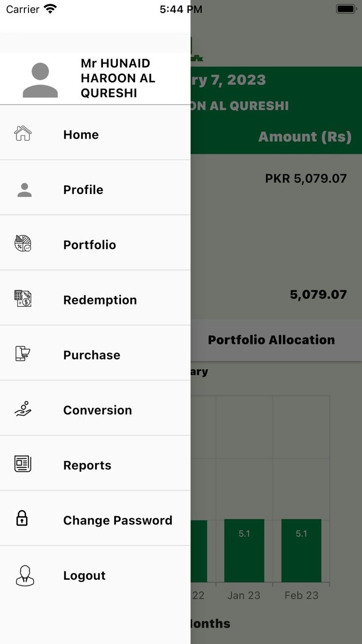Tap the Redemption calculator icon
Viewport: 362px width, 644px height.
point(23,299)
